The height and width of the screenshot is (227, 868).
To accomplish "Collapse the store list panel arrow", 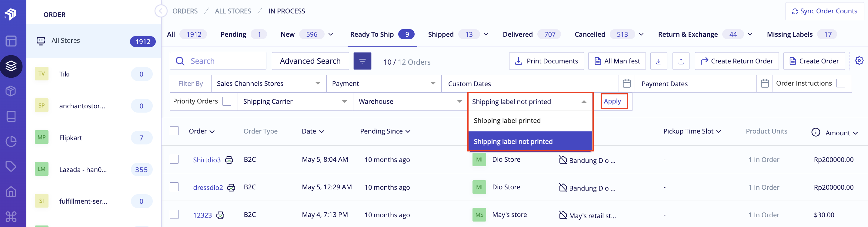I will tap(161, 11).
